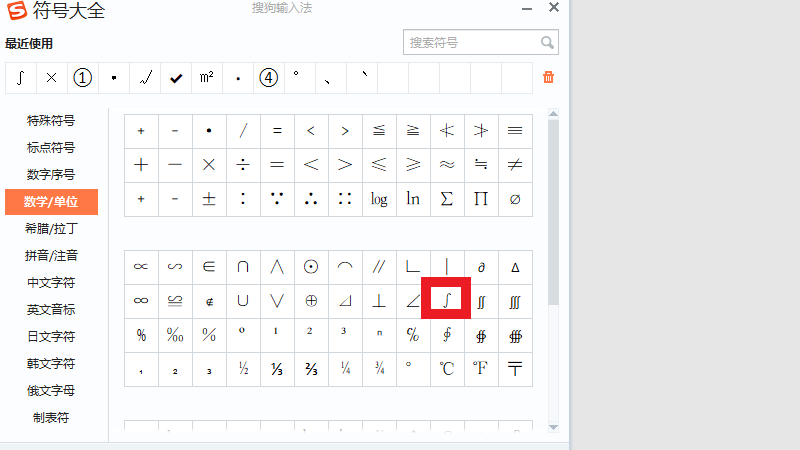The image size is (800, 450).
Task: Open the 特殊符号 category
Action: 51,121
